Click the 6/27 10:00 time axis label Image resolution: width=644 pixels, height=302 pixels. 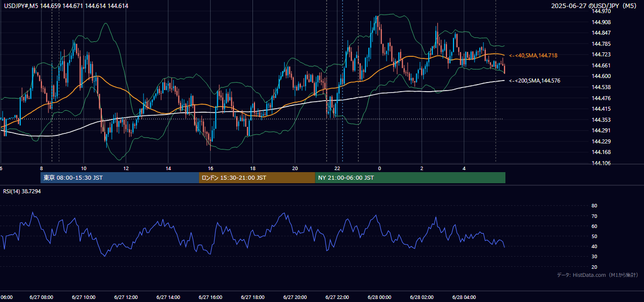point(84,297)
